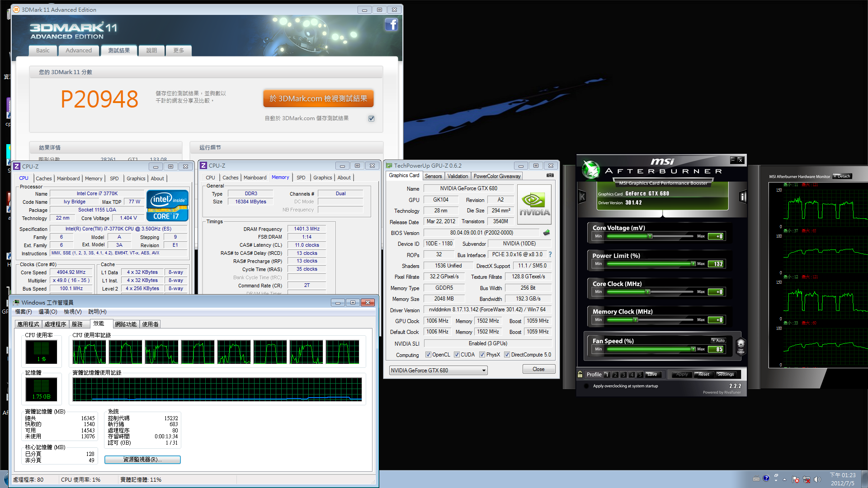Click Detach in Afterburner Hardware Monitor
Image resolution: width=868 pixels, height=488 pixels.
[843, 176]
